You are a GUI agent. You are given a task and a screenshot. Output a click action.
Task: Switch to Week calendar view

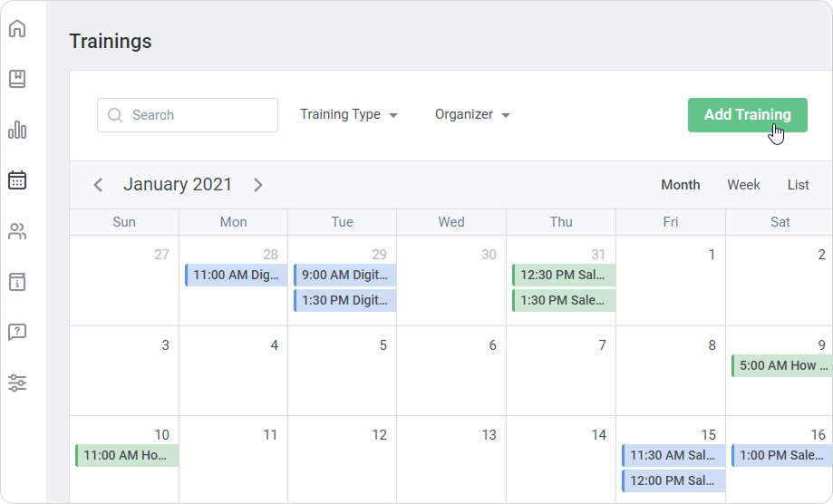click(743, 185)
